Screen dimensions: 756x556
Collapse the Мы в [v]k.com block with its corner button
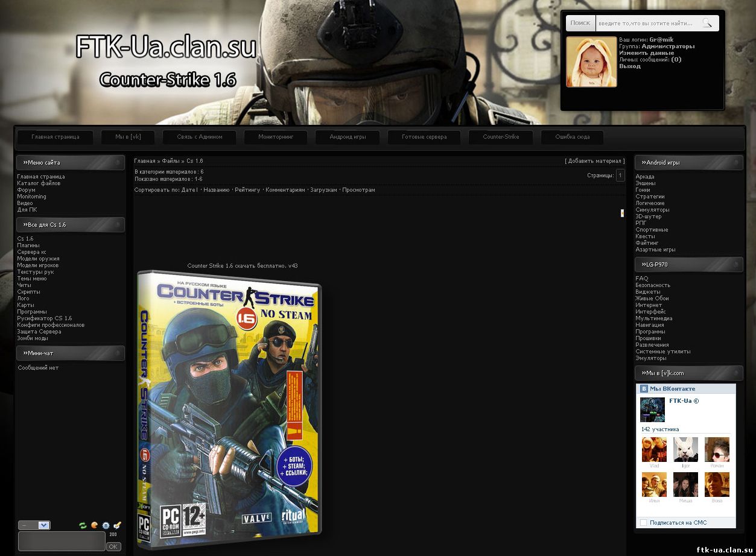[736, 373]
